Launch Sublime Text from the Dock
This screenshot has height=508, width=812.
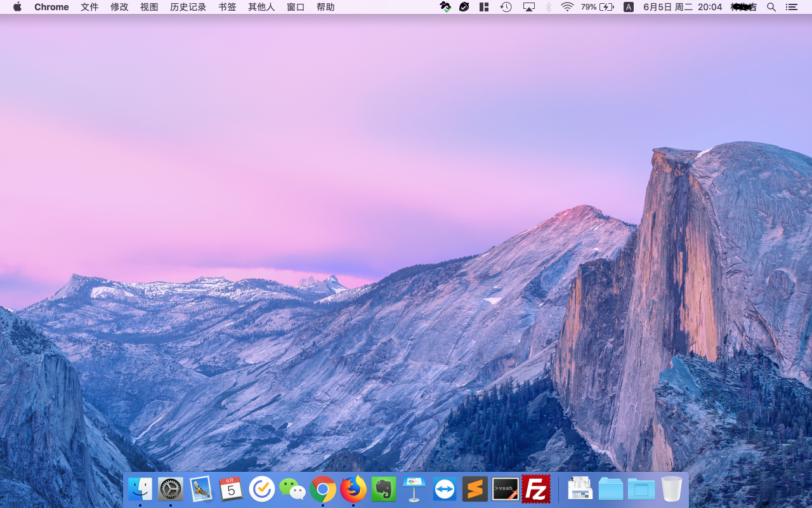coord(475,489)
